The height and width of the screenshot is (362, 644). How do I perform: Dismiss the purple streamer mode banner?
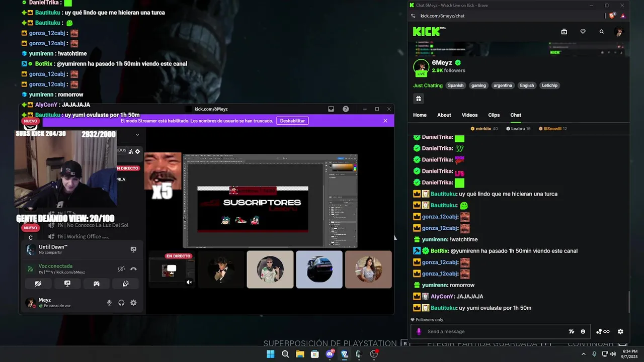385,121
